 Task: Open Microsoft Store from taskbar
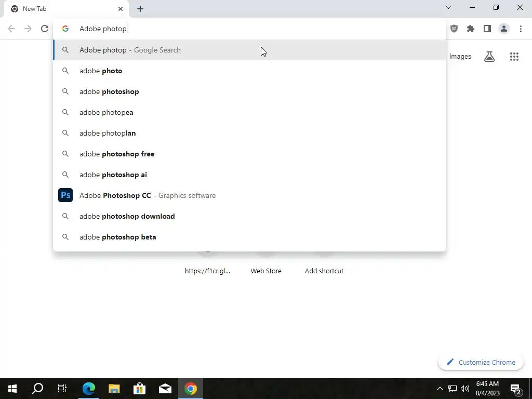click(139, 389)
